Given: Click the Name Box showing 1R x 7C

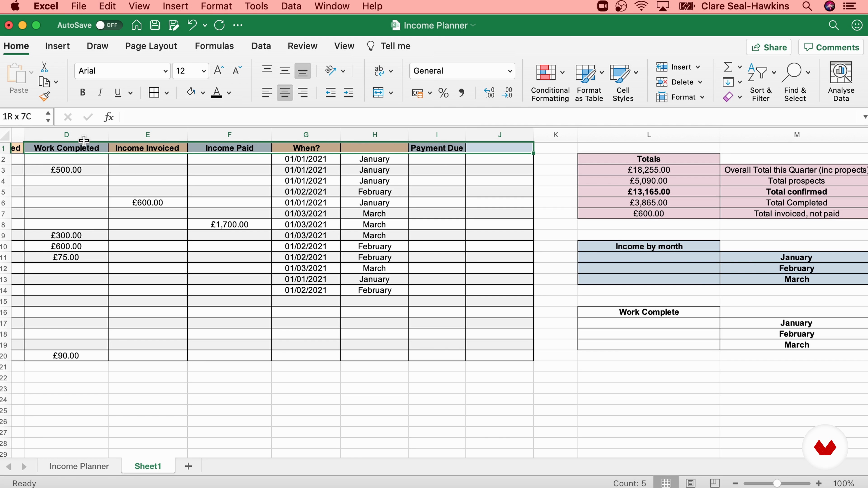Looking at the screenshot, I should click(x=22, y=117).
